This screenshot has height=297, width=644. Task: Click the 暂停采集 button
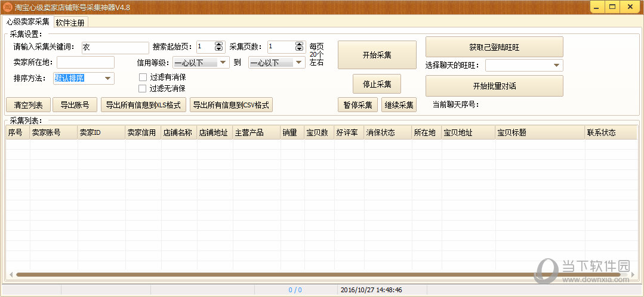click(358, 104)
